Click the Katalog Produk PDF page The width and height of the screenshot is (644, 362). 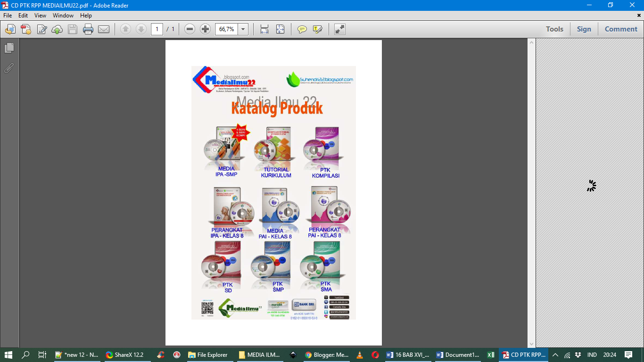273,193
